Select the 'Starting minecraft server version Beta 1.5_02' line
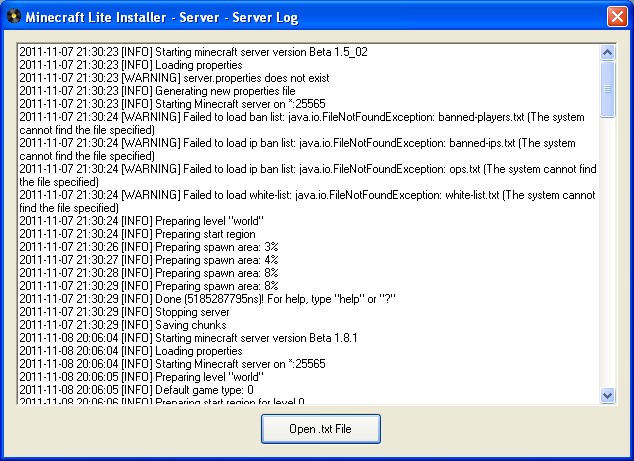This screenshot has height=461, width=634. click(x=193, y=52)
